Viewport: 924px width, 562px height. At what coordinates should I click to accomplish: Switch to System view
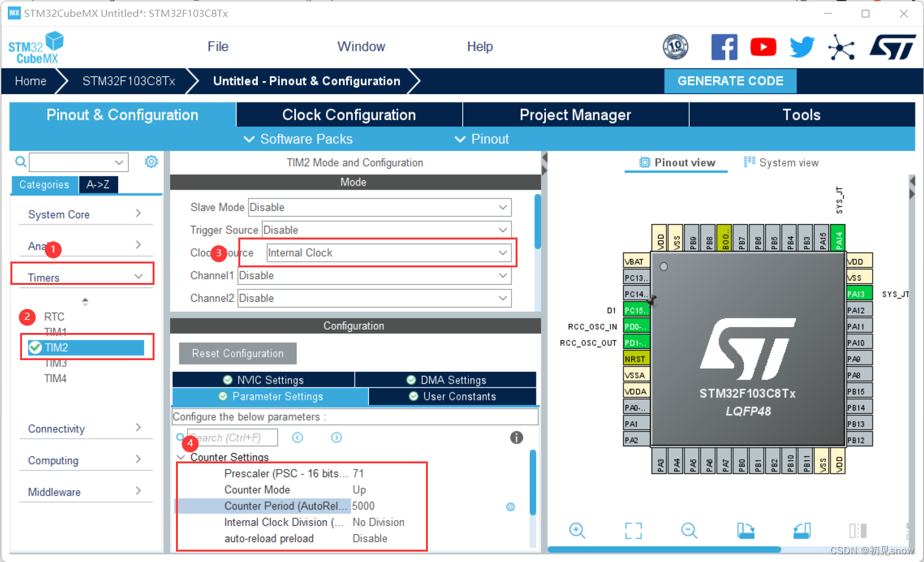781,163
